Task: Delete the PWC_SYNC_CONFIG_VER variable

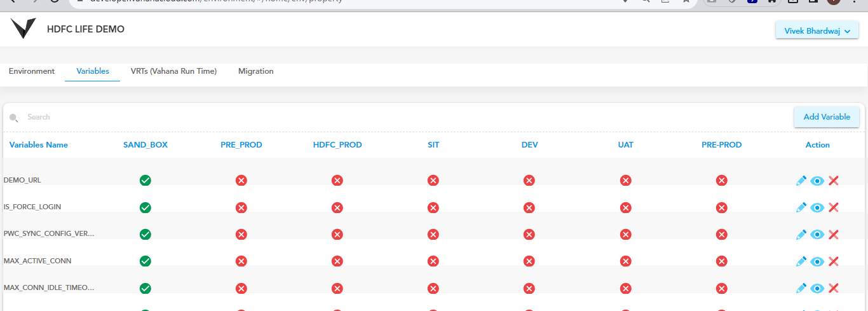Action: tap(834, 235)
